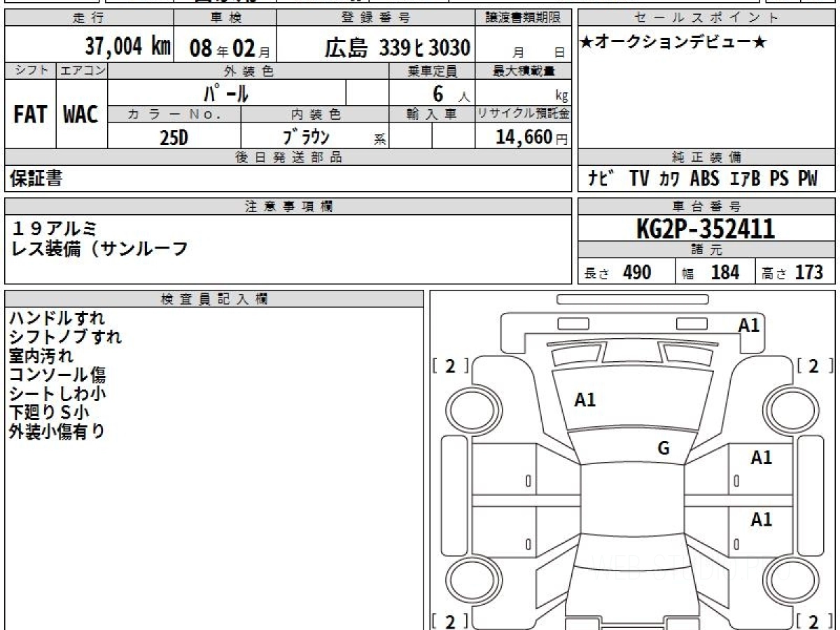Select the seating capacity 6 人

(x=451, y=93)
